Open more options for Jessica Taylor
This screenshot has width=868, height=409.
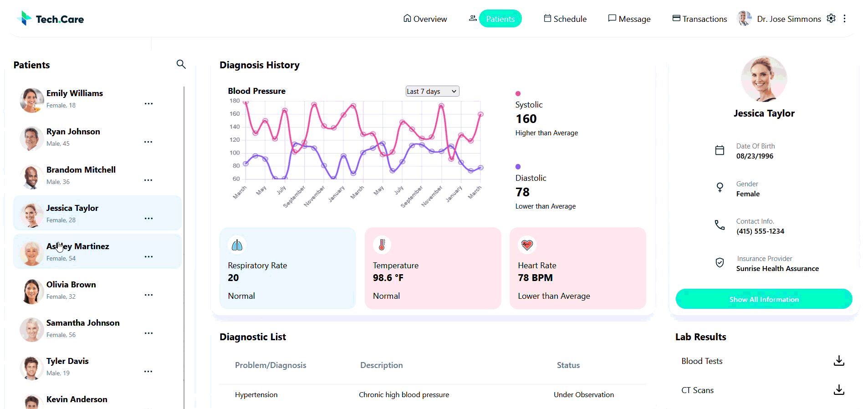click(x=148, y=219)
